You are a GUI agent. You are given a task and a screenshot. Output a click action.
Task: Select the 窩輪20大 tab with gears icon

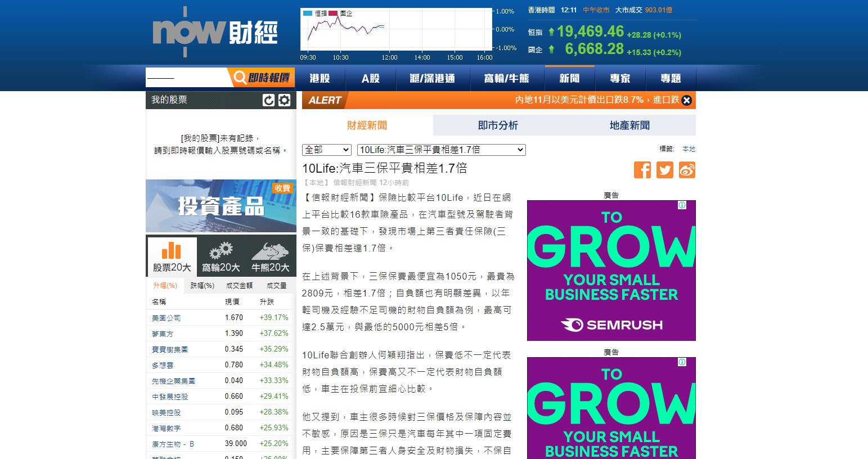[x=221, y=257]
